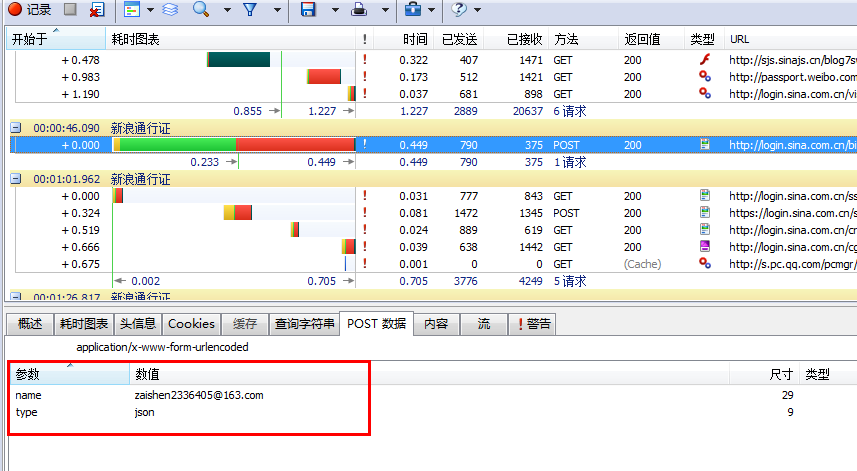Clear the log with the red-X document icon
Viewport: 857px width, 471px height.
tap(97, 9)
